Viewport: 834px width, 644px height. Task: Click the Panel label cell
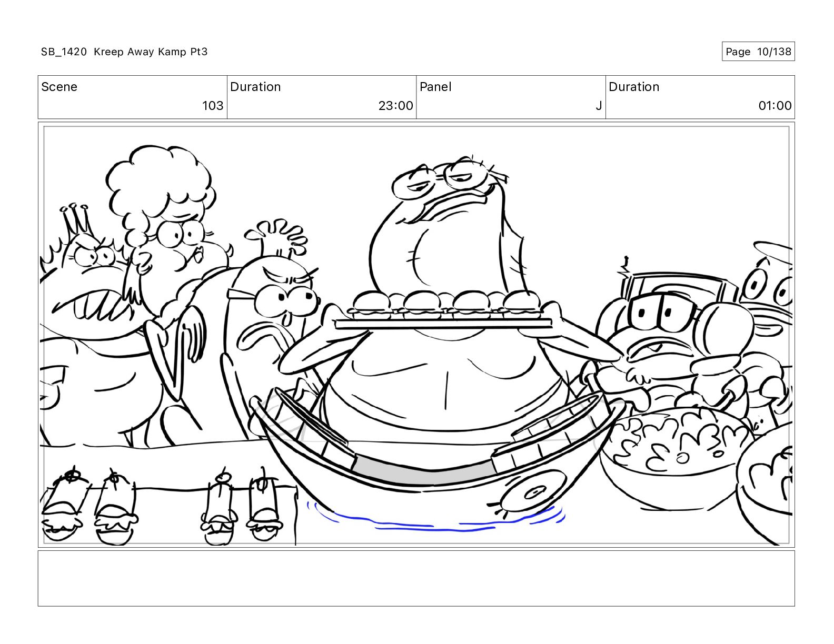click(511, 97)
